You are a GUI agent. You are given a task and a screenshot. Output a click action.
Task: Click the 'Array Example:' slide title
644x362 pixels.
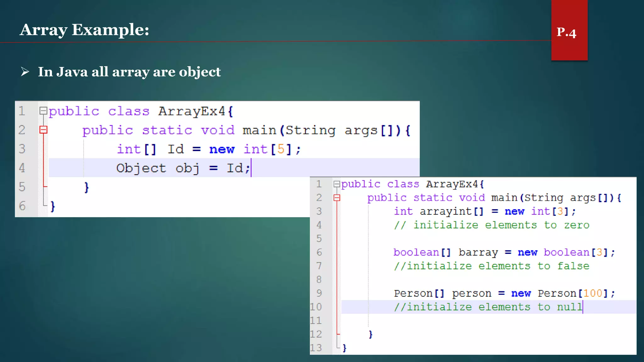(84, 30)
